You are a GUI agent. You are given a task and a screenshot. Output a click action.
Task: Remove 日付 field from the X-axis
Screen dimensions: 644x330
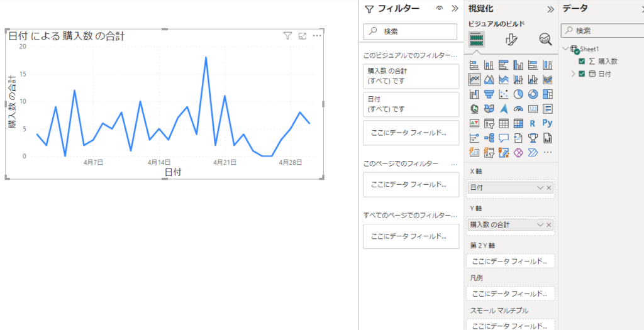[549, 188]
